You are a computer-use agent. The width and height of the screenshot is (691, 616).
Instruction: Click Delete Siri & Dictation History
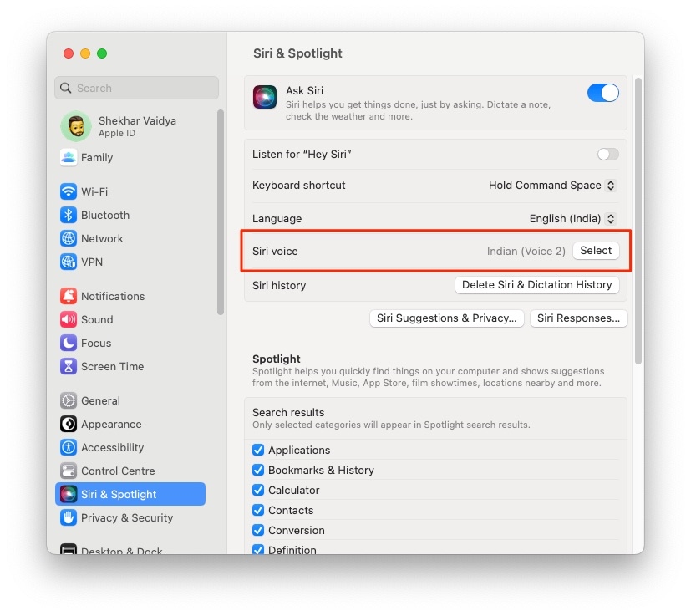[536, 285]
